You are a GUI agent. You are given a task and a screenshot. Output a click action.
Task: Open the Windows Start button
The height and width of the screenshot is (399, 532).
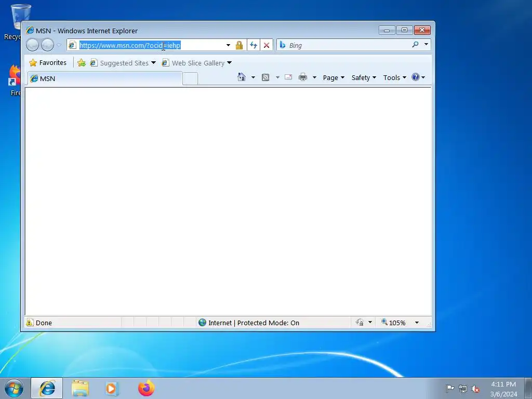(x=14, y=389)
